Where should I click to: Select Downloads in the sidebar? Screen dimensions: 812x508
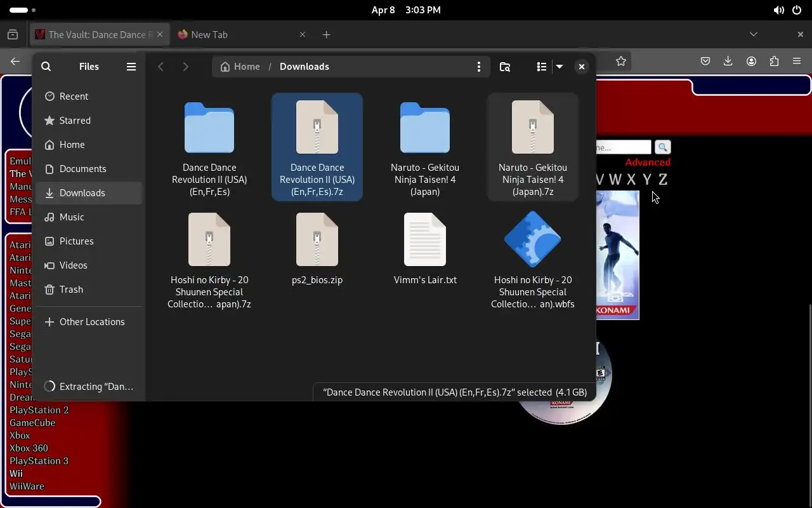pos(89,193)
